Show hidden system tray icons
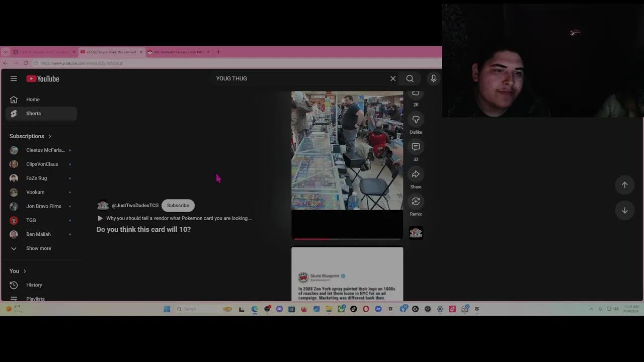The height and width of the screenshot is (362, 644). (x=591, y=309)
